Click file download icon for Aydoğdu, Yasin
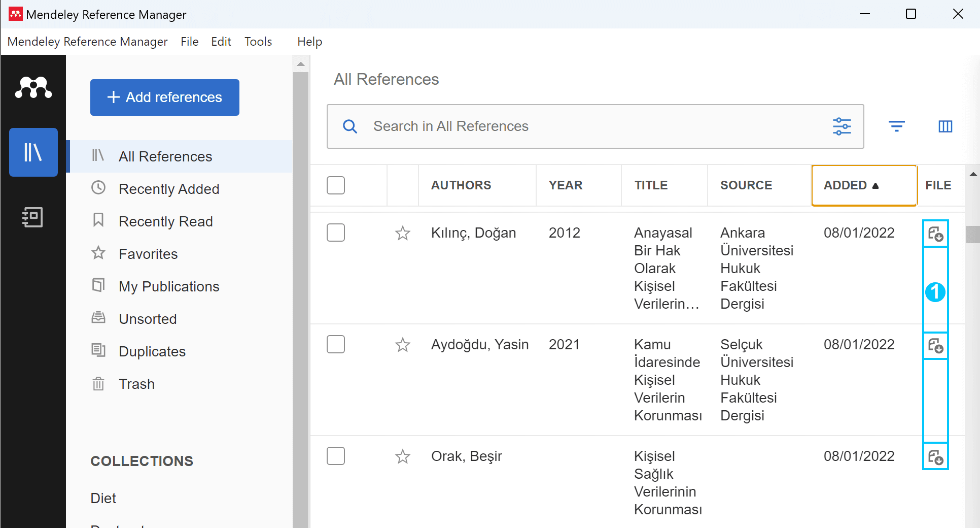Viewport: 980px width, 528px height. pyautogui.click(x=935, y=346)
